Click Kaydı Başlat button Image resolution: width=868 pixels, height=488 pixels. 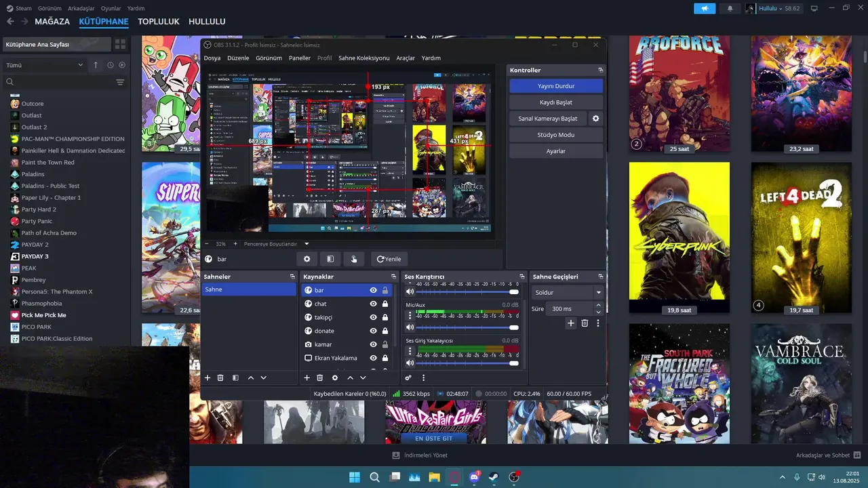click(556, 102)
